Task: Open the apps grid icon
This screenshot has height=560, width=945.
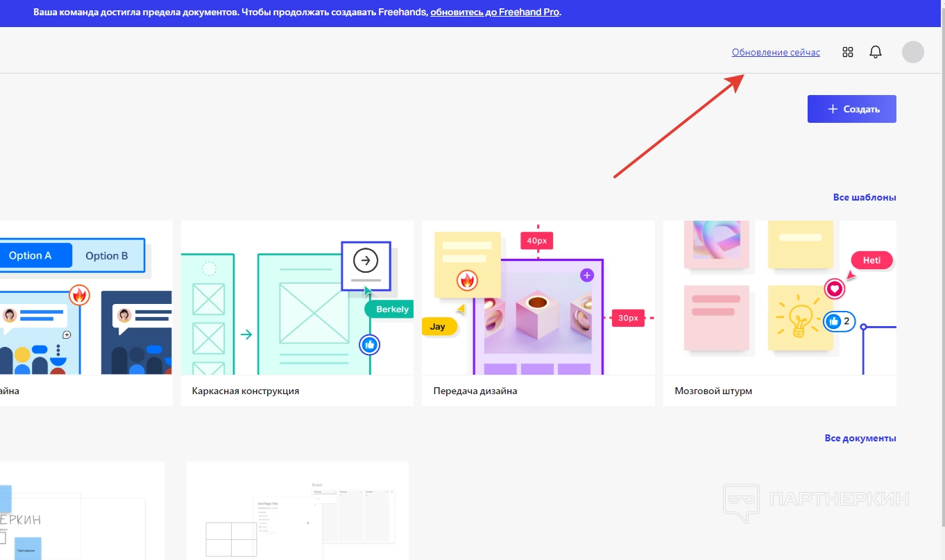Action: pyautogui.click(x=847, y=52)
